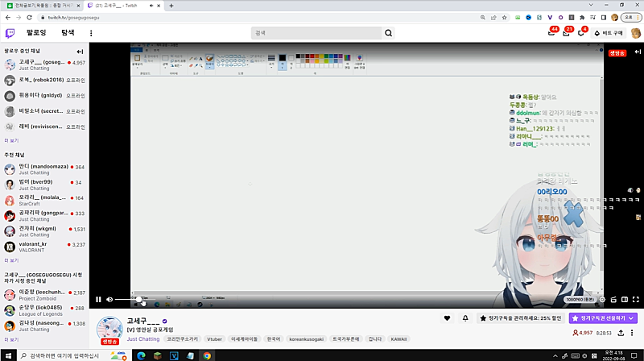Open the three-dot more menu beside 탐색
Image resolution: width=644 pixels, height=361 pixels.
(91, 33)
